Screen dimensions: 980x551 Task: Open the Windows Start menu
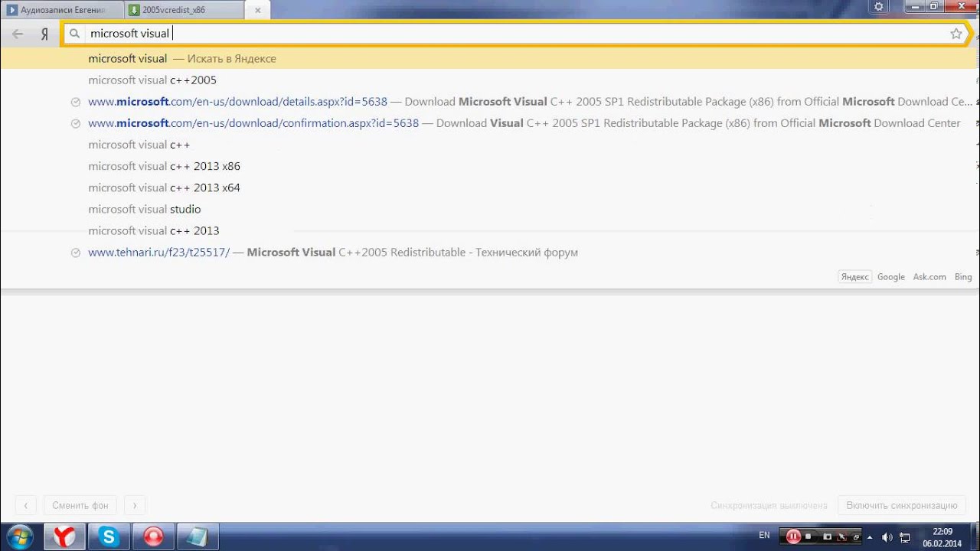tap(19, 536)
